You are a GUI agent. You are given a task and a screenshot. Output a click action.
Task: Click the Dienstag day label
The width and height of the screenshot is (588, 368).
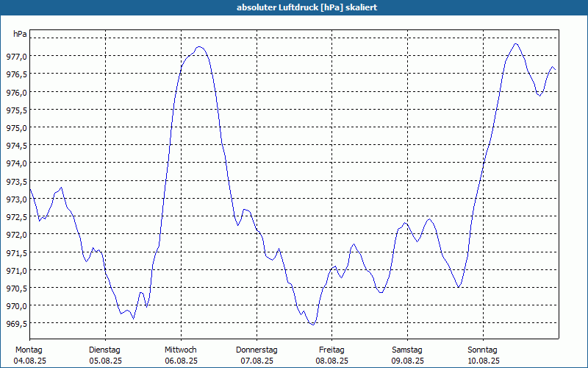[x=104, y=350]
